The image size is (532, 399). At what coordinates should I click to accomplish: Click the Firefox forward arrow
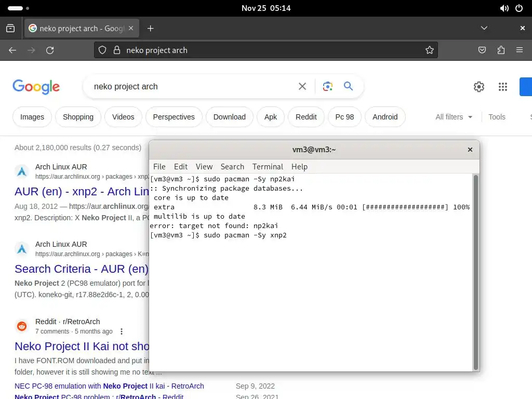coord(31,50)
